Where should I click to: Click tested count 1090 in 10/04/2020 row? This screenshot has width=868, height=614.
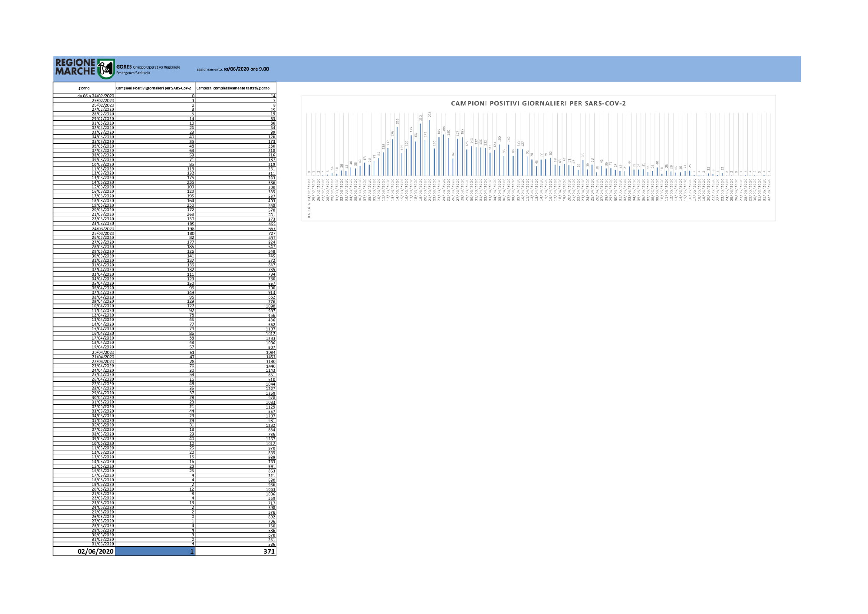coord(271,306)
